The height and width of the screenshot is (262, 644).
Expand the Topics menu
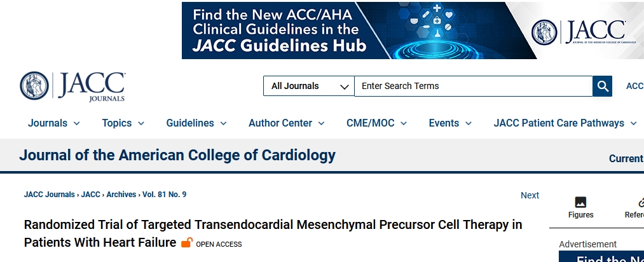pyautogui.click(x=123, y=123)
